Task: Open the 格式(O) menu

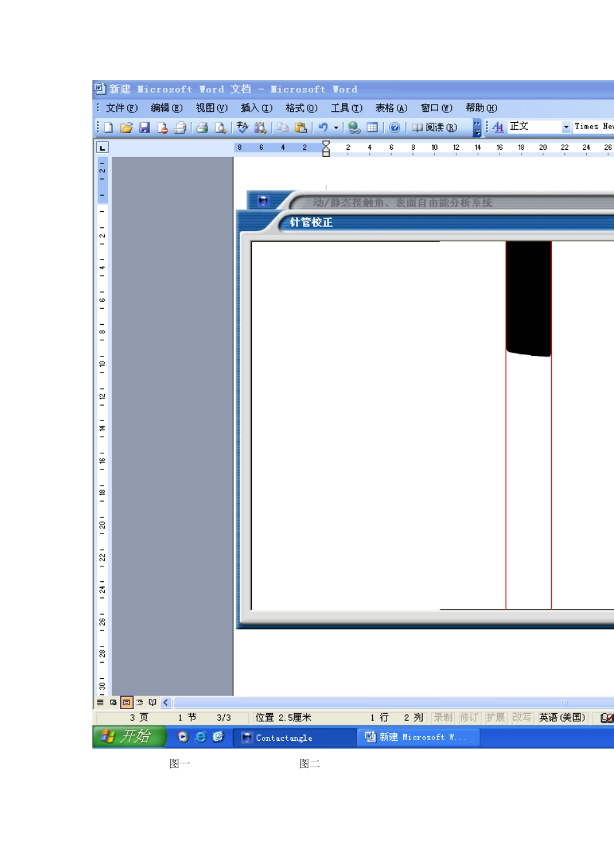Action: click(302, 108)
